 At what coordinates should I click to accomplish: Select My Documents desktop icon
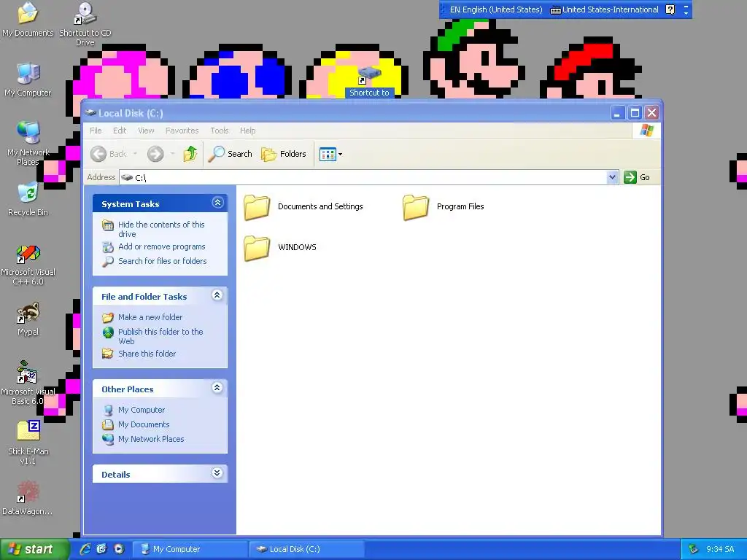pyautogui.click(x=28, y=13)
